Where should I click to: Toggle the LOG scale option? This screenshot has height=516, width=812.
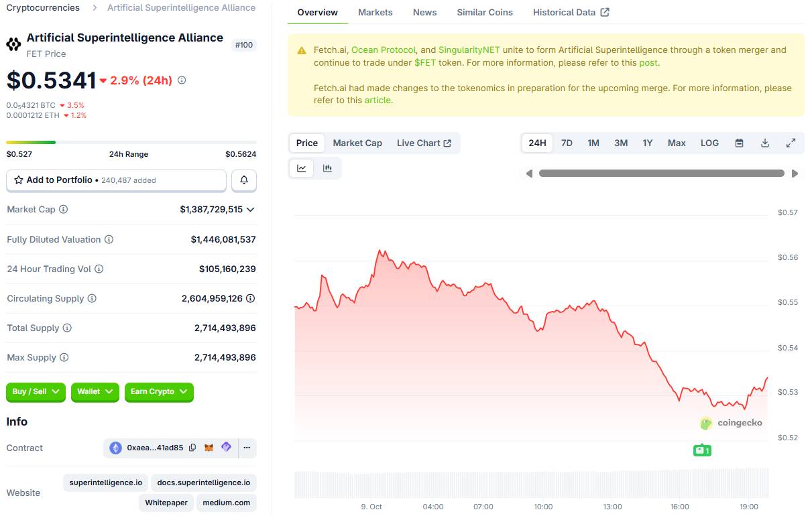click(x=709, y=143)
